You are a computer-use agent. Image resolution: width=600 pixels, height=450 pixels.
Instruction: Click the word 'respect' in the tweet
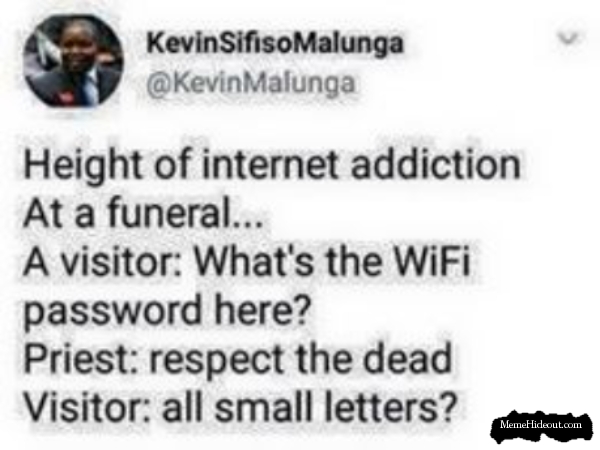(216, 360)
